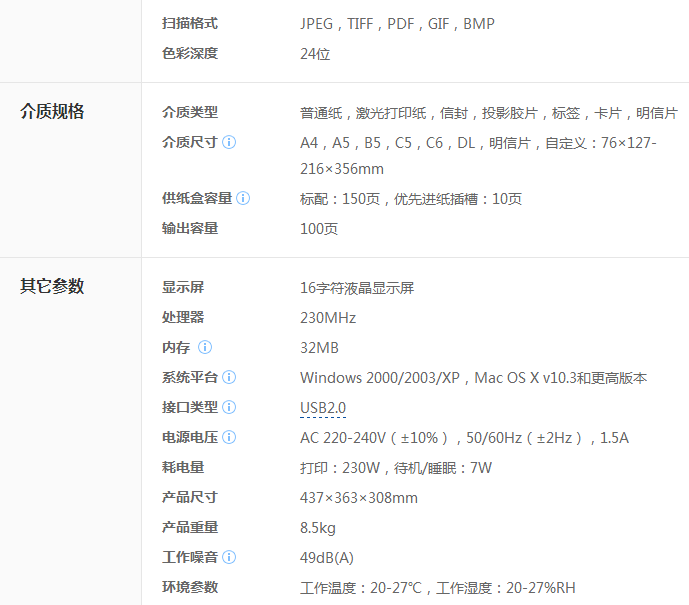Click the 扫描格式 label
Screen dimensions: 689x605
click(190, 23)
